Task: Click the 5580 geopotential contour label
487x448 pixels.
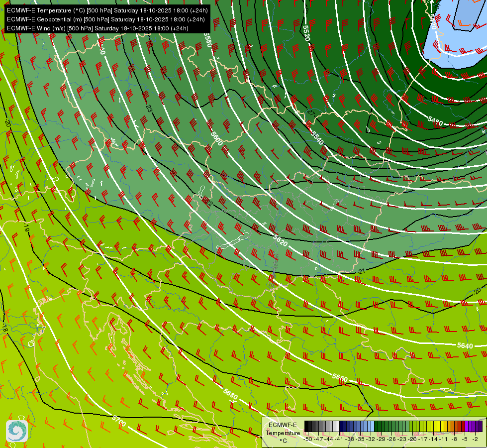Action: [x=208, y=40]
